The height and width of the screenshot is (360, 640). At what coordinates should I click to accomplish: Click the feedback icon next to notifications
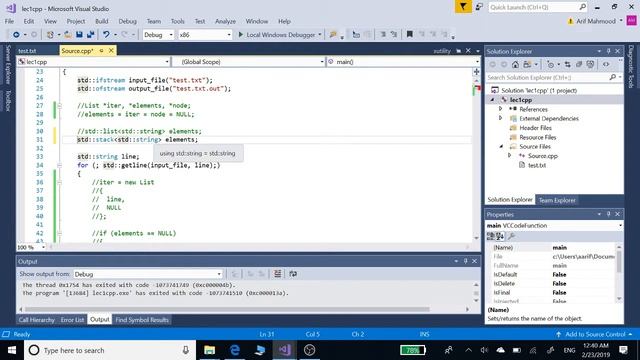coord(479,7)
